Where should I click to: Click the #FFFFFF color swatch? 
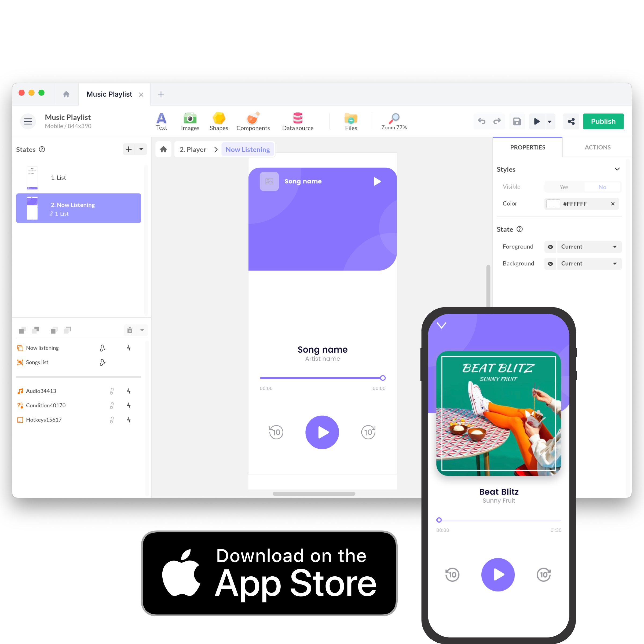pyautogui.click(x=550, y=203)
